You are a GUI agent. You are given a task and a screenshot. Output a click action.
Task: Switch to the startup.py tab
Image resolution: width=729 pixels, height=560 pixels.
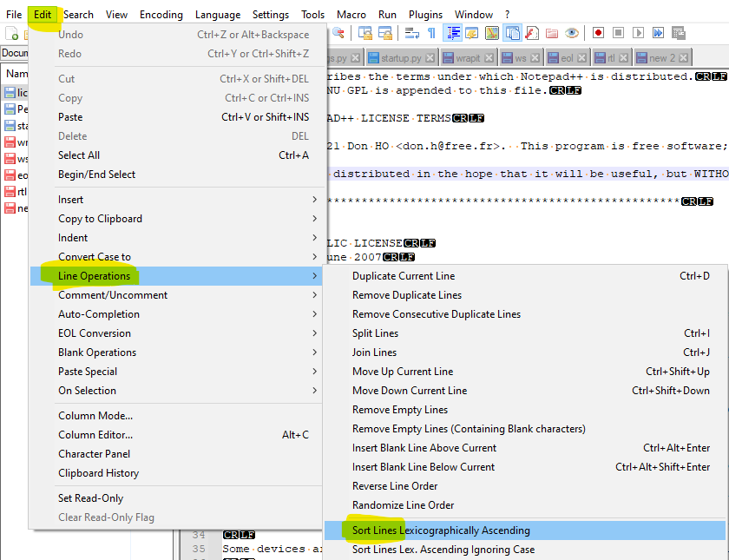[401, 58]
